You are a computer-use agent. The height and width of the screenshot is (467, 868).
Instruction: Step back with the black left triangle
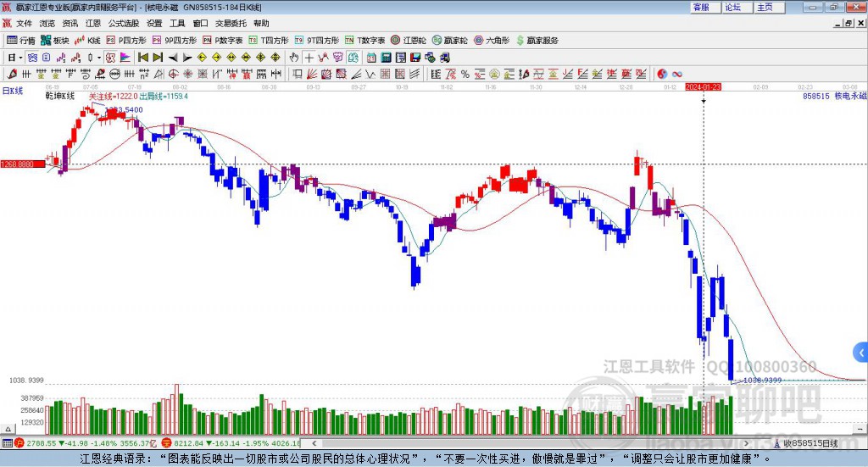173,58
